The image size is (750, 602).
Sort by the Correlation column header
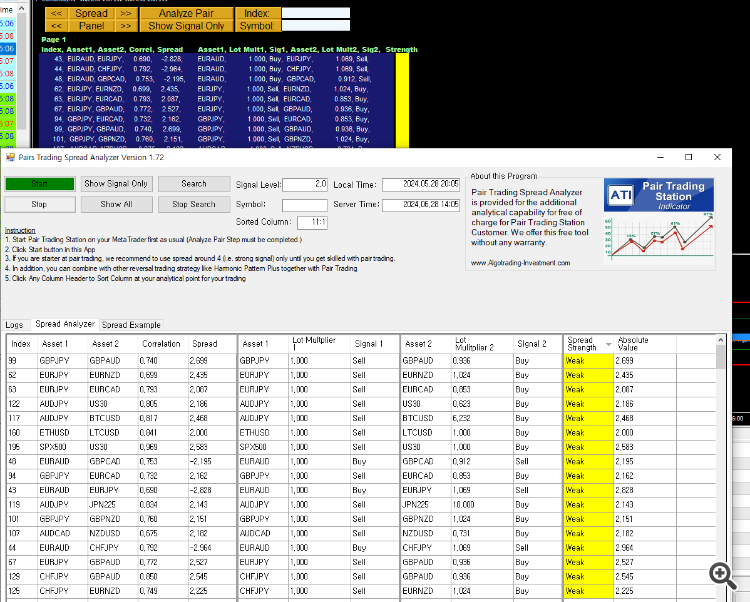[161, 344]
